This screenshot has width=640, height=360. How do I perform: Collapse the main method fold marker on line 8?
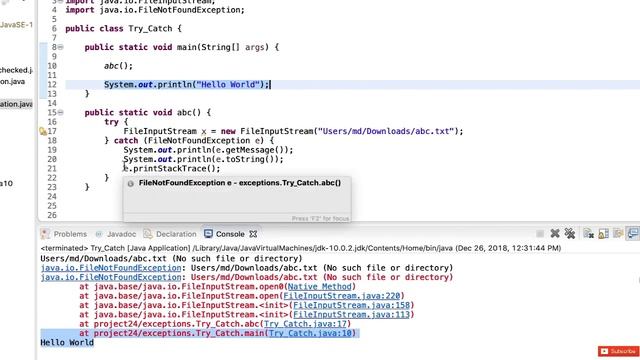click(x=60, y=47)
